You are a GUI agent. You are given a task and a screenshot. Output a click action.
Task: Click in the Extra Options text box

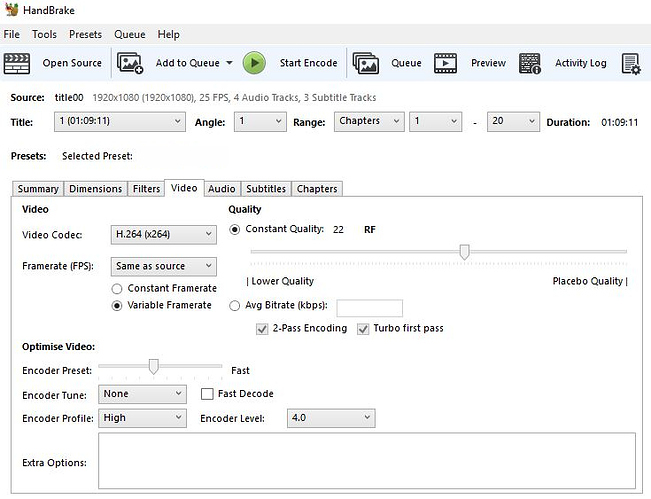pos(367,461)
